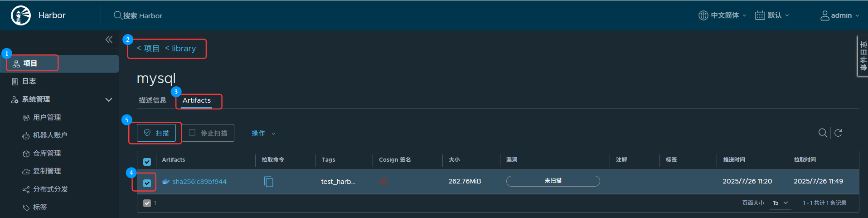The width and height of the screenshot is (868, 218).
Task: Click the 未扫描 vulnerability status bar
Action: (553, 181)
